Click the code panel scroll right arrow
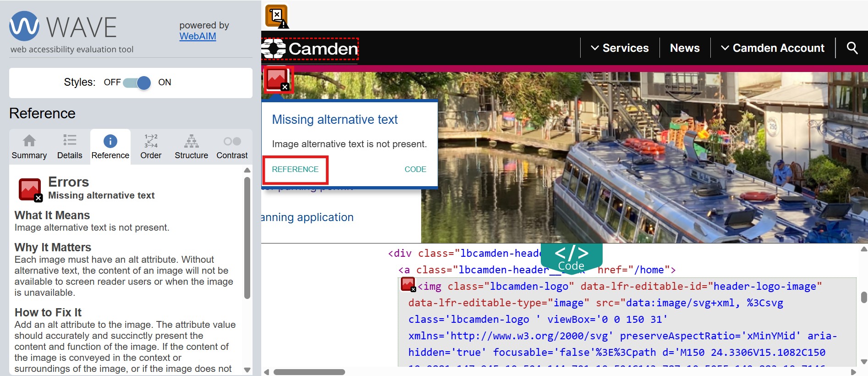The width and height of the screenshot is (868, 376). tap(853, 372)
